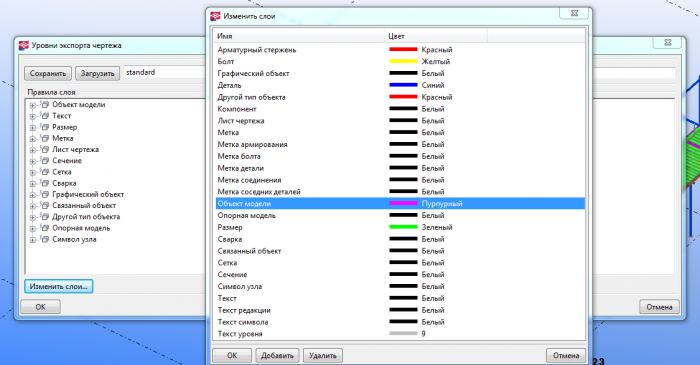Click blue swatch of Деталь layer
The width and height of the screenshot is (700, 365).
(x=403, y=85)
